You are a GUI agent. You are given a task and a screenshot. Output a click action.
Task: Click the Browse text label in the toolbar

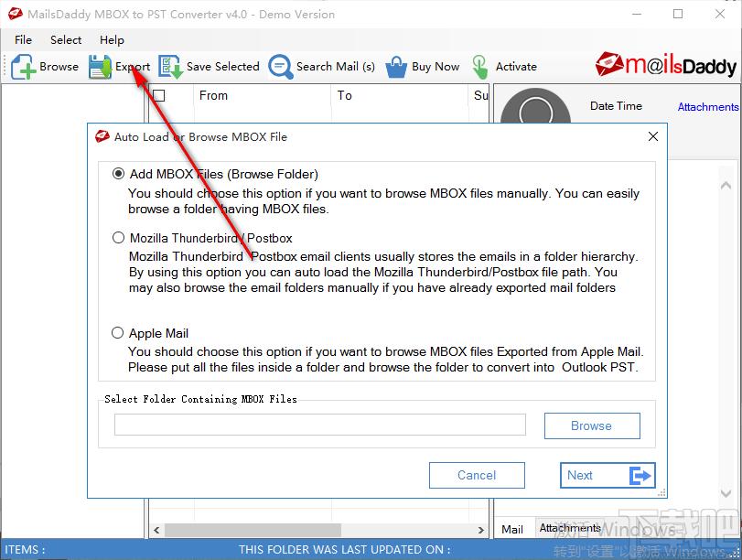(x=59, y=67)
